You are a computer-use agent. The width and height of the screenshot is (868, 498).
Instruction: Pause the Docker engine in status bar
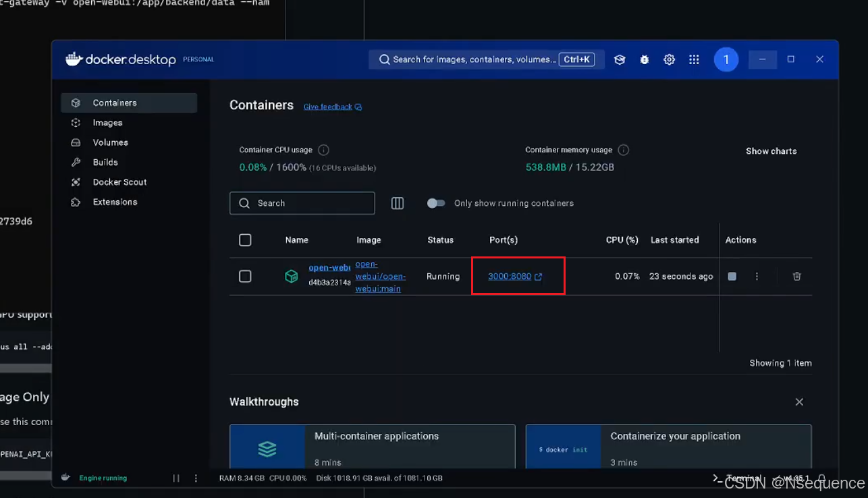tap(176, 478)
